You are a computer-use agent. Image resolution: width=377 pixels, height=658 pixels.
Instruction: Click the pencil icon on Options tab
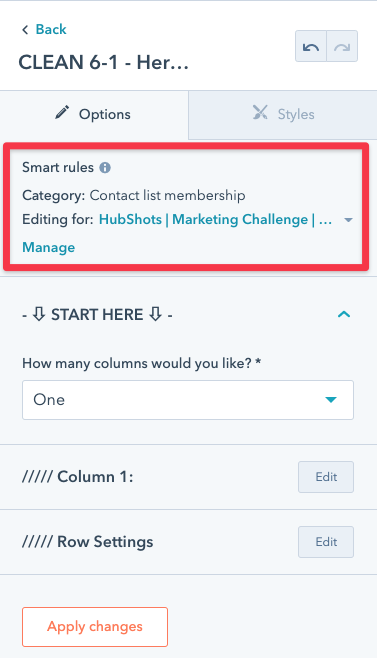click(62, 113)
